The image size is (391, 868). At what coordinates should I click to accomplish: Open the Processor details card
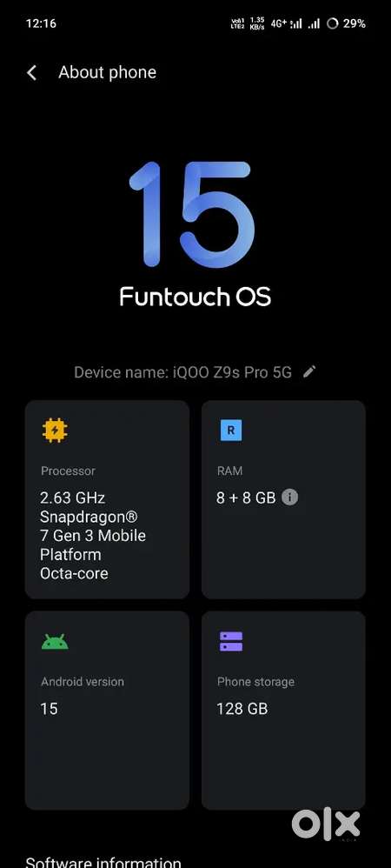pyautogui.click(x=107, y=499)
